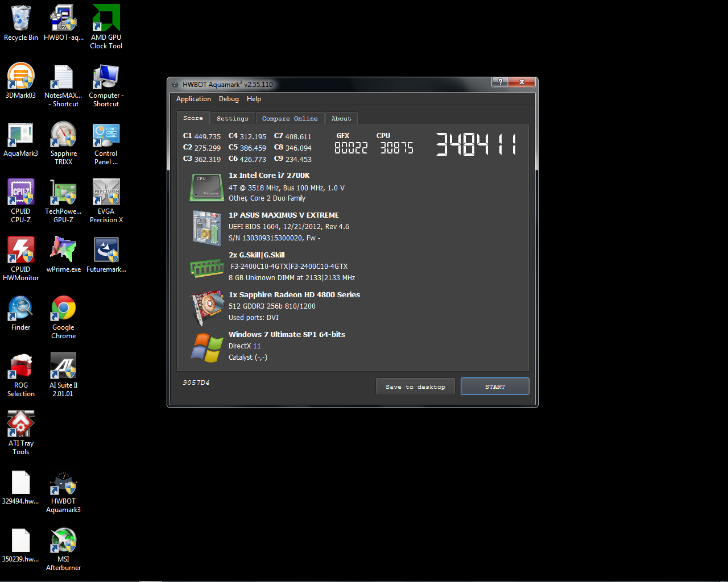Switch to the Score tab
Screen dimensions: 728x582
[x=193, y=118]
